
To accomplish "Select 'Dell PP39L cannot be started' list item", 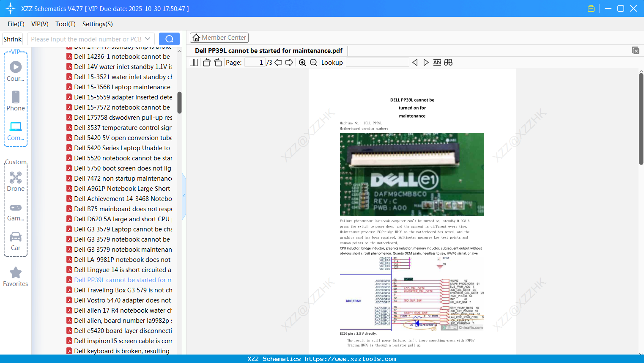I will click(x=119, y=280).
